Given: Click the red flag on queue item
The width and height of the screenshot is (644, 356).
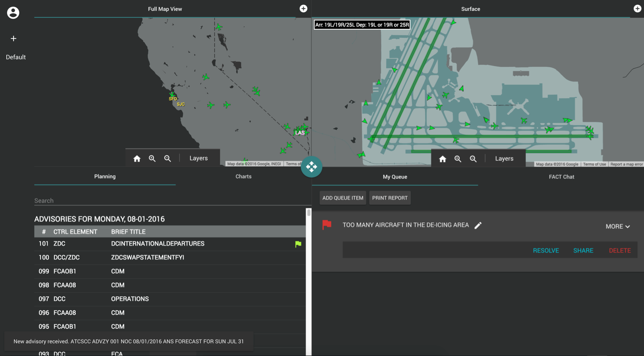Looking at the screenshot, I should (327, 225).
